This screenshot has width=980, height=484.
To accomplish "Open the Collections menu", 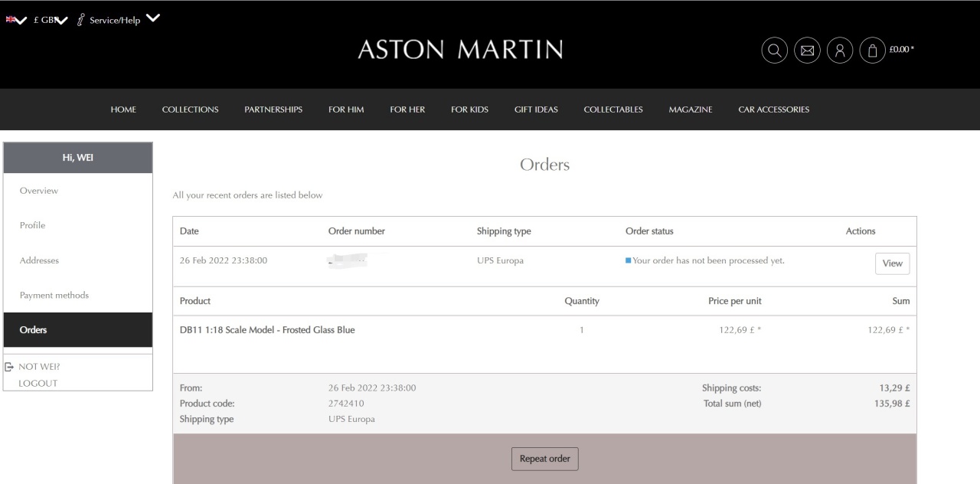I will coord(190,110).
